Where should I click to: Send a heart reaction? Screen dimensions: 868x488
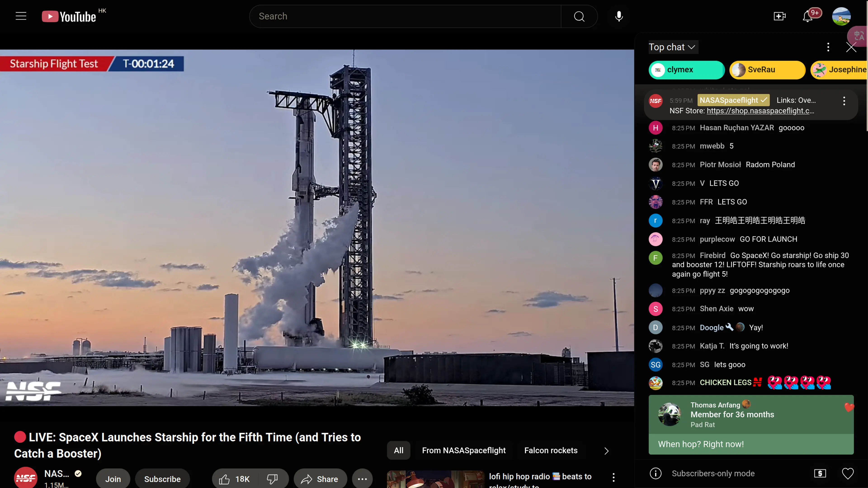(848, 474)
